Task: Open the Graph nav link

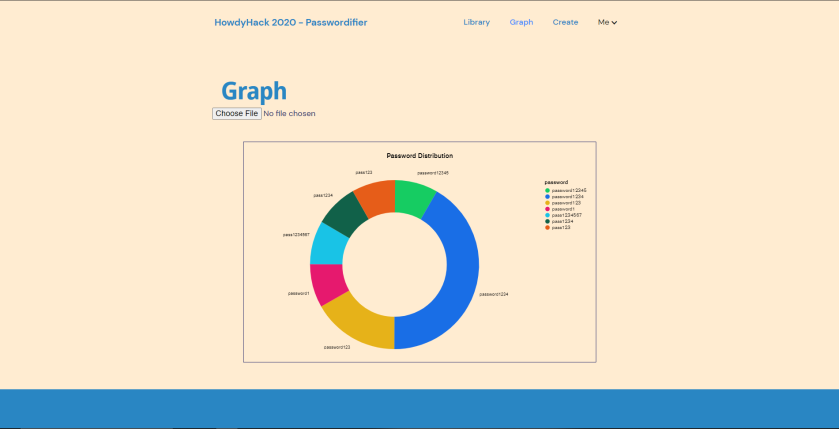Action: pos(521,22)
